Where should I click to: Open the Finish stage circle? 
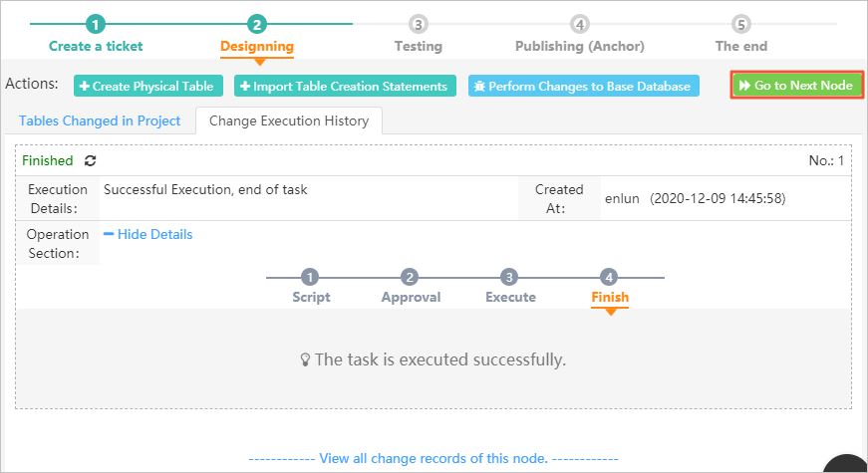pyautogui.click(x=609, y=277)
